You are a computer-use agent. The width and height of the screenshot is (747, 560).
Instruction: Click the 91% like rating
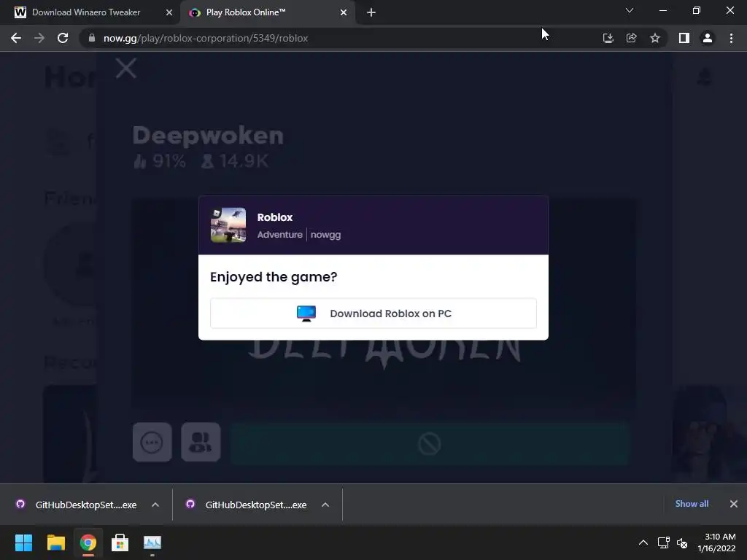160,161
